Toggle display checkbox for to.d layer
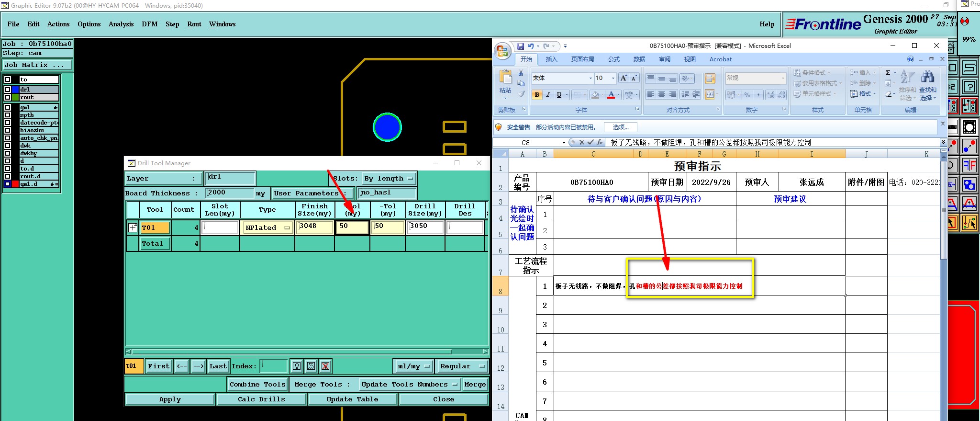The width and height of the screenshot is (980, 421). click(x=8, y=169)
